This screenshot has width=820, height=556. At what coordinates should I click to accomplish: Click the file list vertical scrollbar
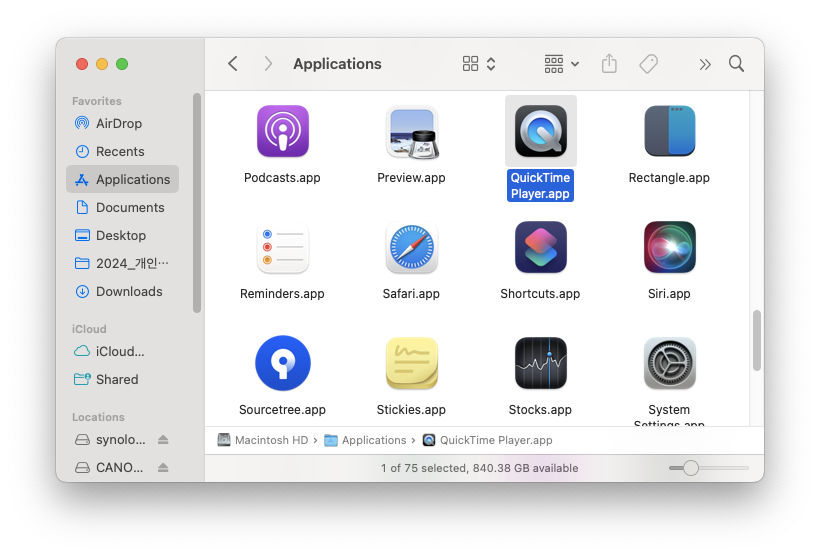756,341
